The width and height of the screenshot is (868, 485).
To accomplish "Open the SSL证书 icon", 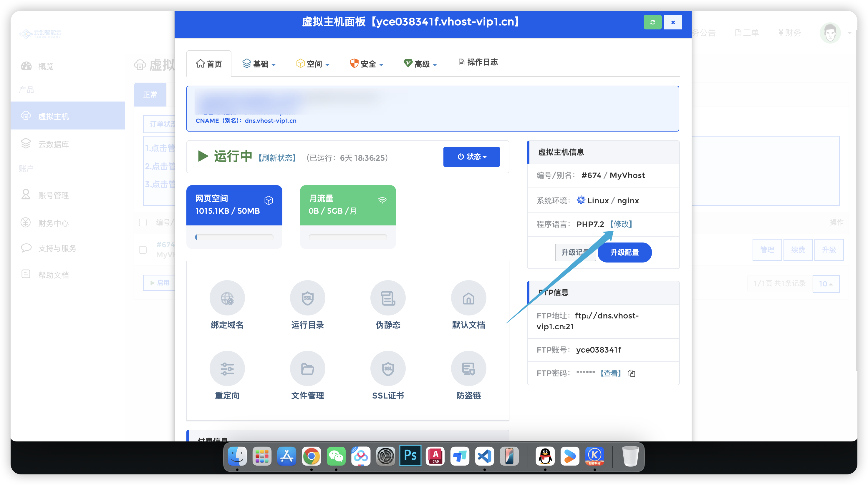I will tap(388, 368).
